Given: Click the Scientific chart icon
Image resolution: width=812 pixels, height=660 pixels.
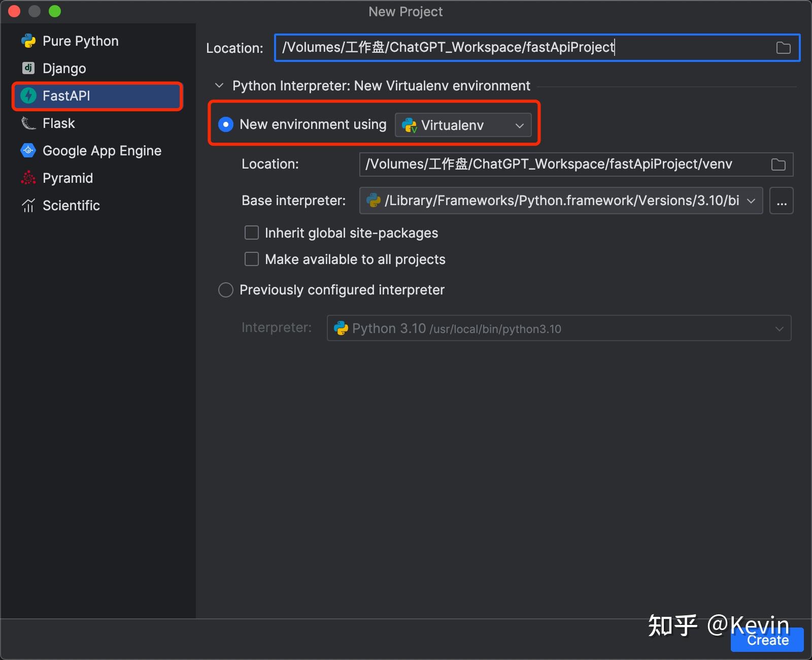Looking at the screenshot, I should pyautogui.click(x=28, y=206).
